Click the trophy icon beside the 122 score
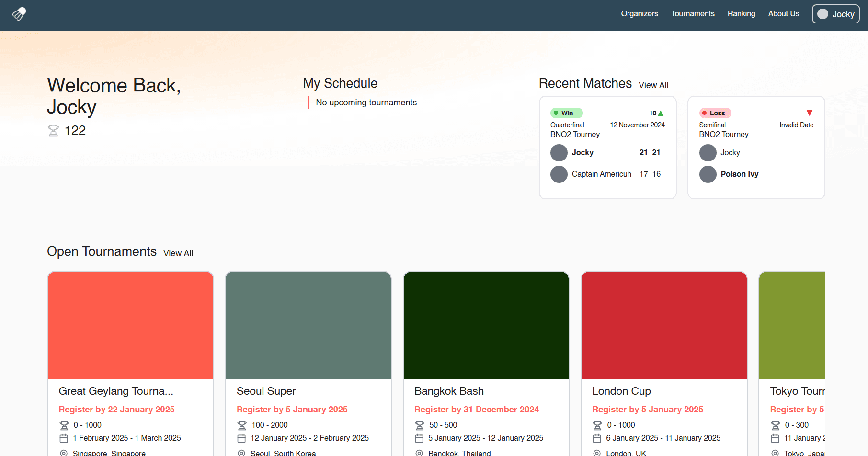 [54, 130]
